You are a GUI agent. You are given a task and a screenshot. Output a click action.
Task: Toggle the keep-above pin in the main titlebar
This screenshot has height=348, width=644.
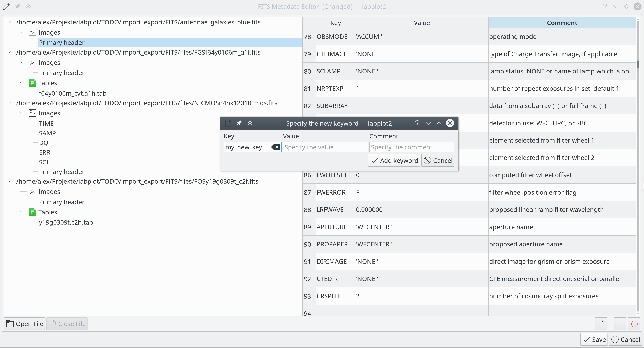tap(17, 6)
